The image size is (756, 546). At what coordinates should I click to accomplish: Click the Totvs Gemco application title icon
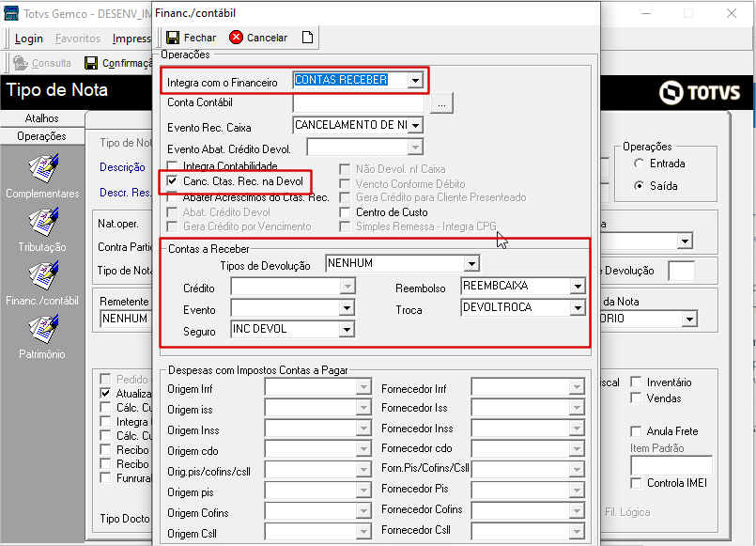click(x=10, y=13)
